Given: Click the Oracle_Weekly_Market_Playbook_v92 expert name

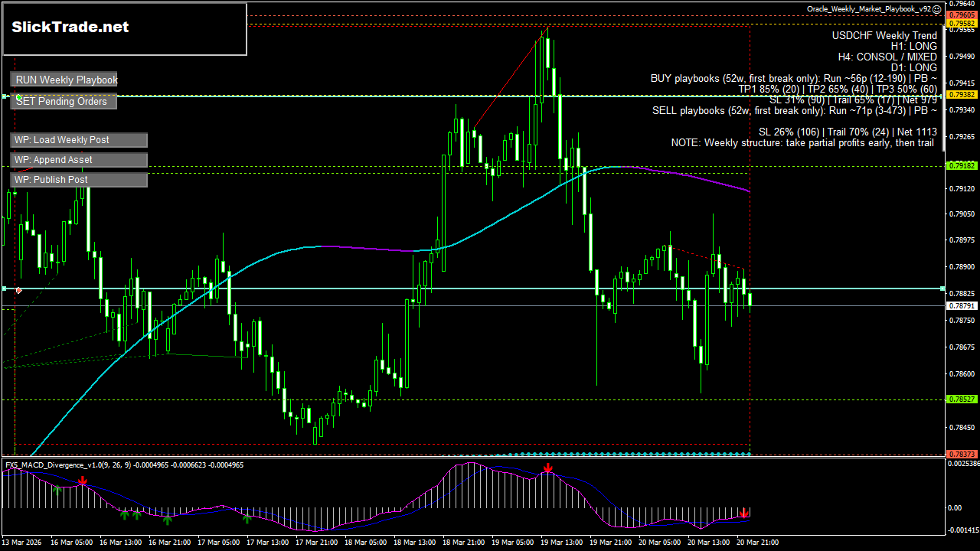Looking at the screenshot, I should 869,9.
